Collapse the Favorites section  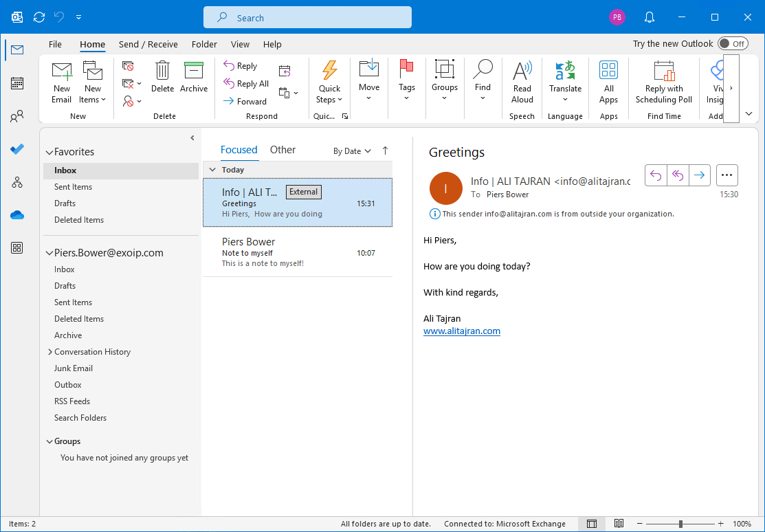pyautogui.click(x=49, y=153)
